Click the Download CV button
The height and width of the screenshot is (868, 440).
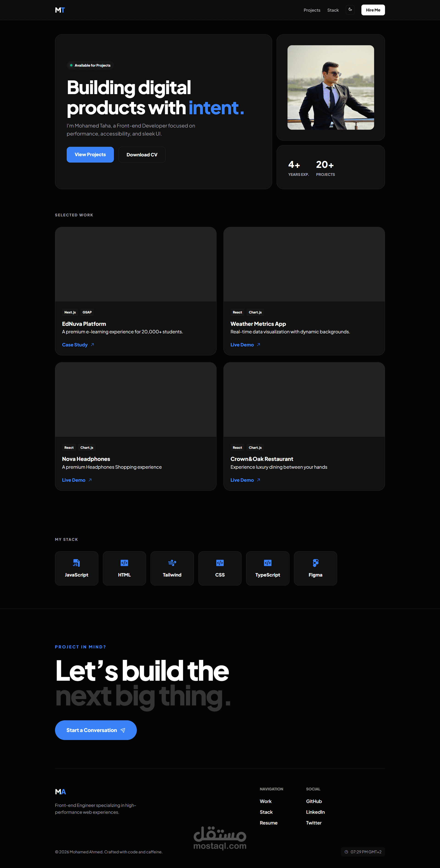(x=142, y=155)
